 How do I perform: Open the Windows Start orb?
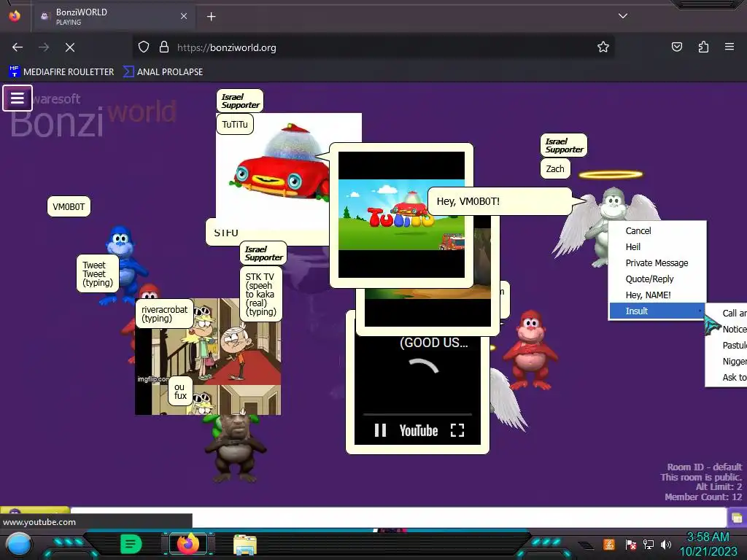coord(18,544)
